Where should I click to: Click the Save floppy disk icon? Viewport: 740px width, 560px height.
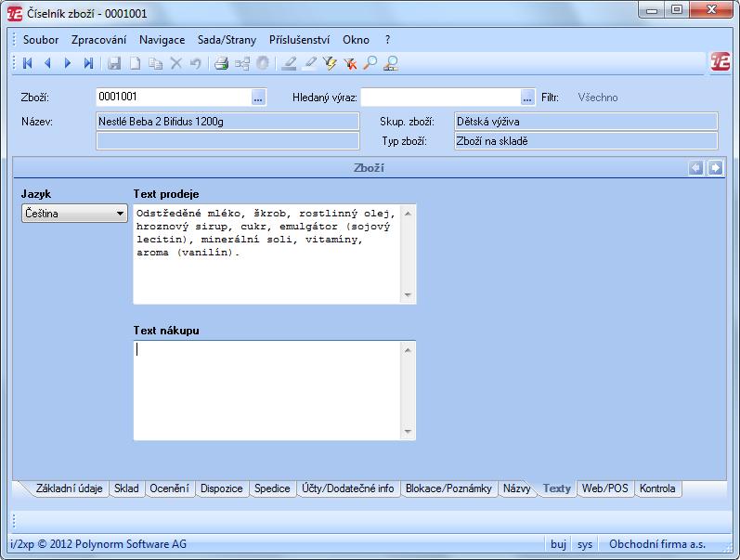(x=114, y=63)
